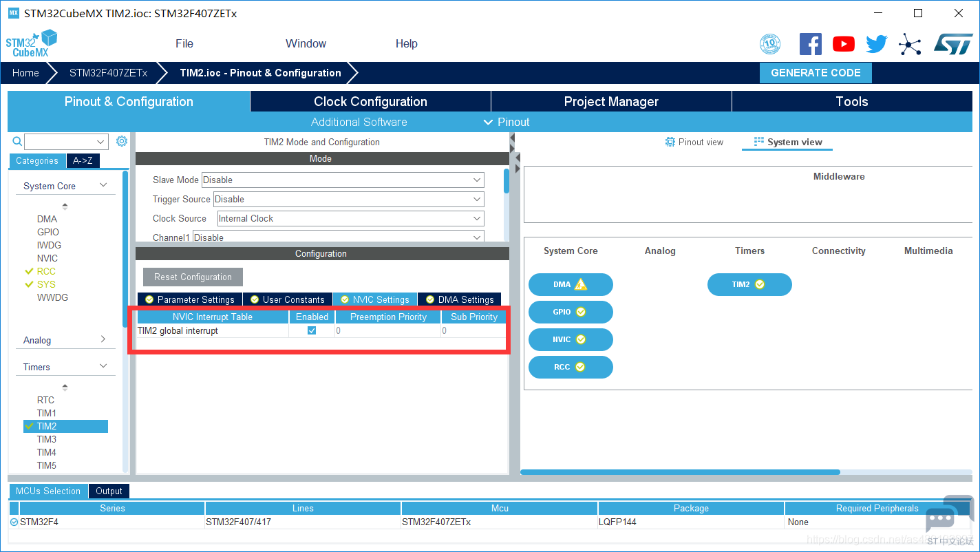The height and width of the screenshot is (552, 980).
Task: Click the lowest right-pointing panel splitter arrow
Action: click(518, 169)
